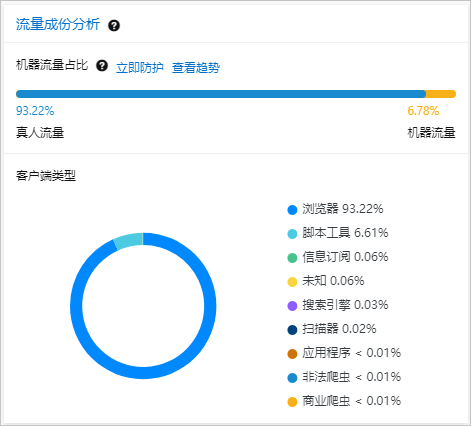Click the 真人流量 label
This screenshot has height=426, width=471.
pyautogui.click(x=40, y=133)
